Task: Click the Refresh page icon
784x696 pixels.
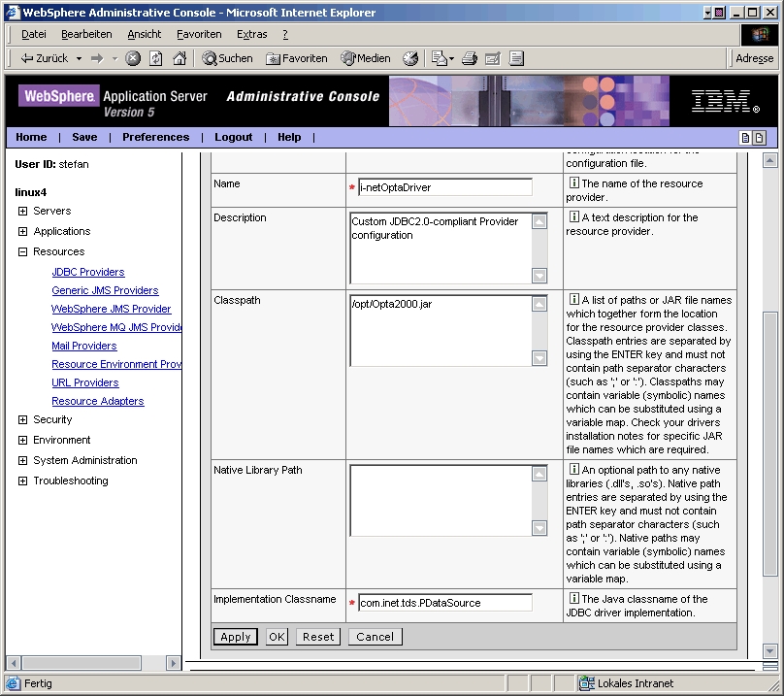Action: point(156,58)
